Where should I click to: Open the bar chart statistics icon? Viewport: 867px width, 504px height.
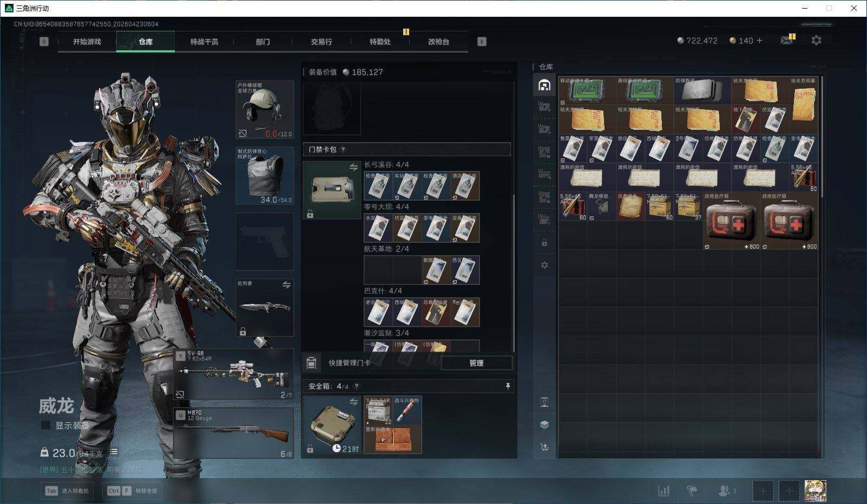click(664, 490)
